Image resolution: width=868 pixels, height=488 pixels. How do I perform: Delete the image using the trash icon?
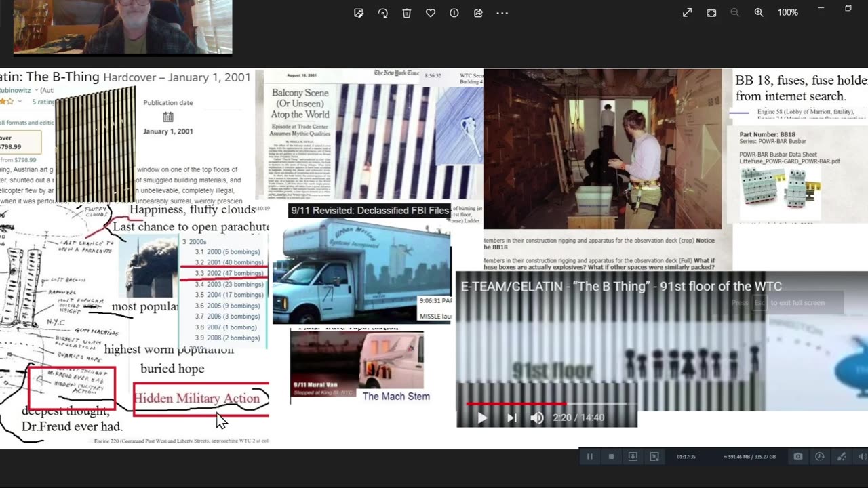tap(407, 13)
